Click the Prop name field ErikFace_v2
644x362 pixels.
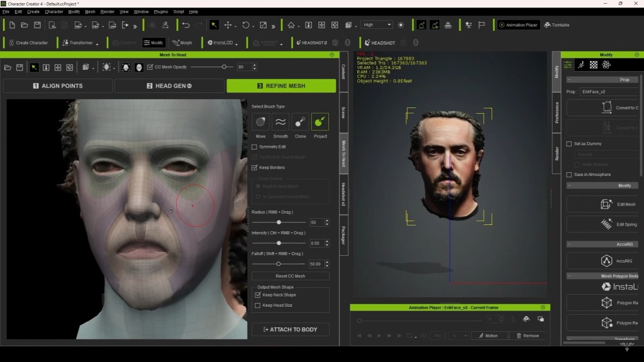tap(609, 92)
